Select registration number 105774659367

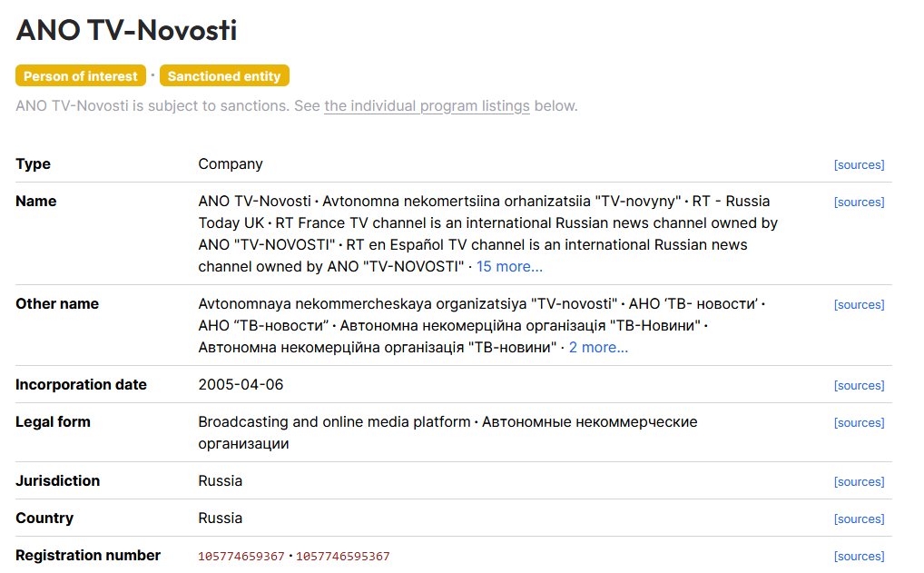(241, 557)
